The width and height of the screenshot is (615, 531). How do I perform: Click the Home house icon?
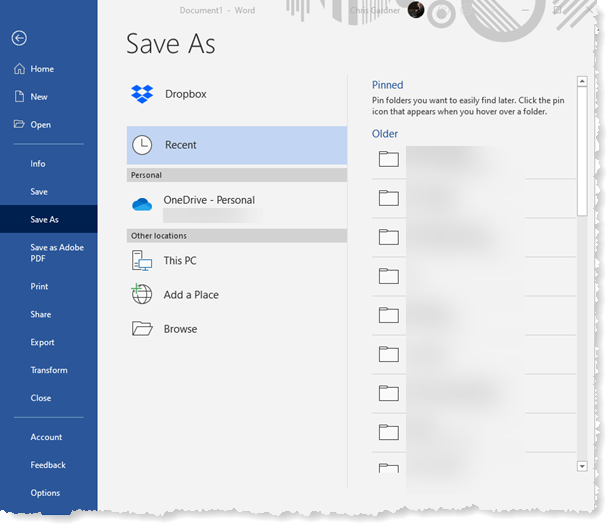point(19,69)
